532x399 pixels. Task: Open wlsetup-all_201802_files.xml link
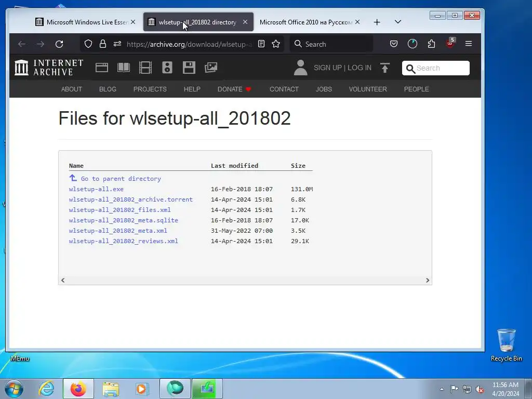point(120,210)
